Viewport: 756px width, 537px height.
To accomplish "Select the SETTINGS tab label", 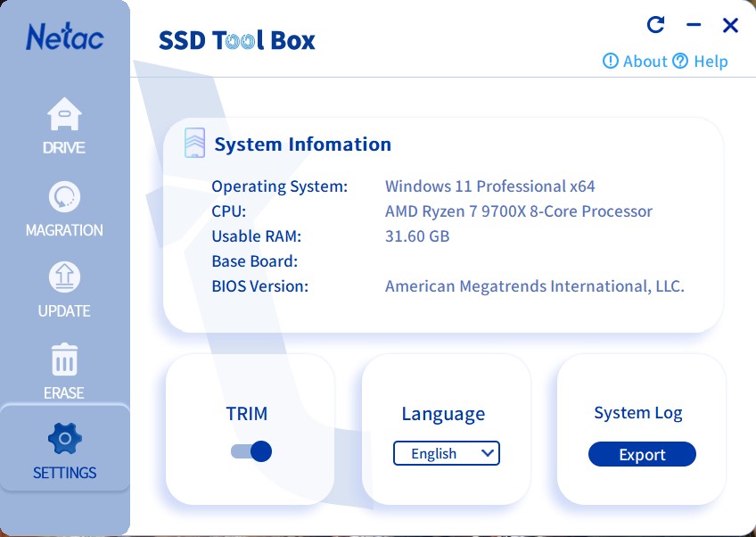I will [x=64, y=473].
